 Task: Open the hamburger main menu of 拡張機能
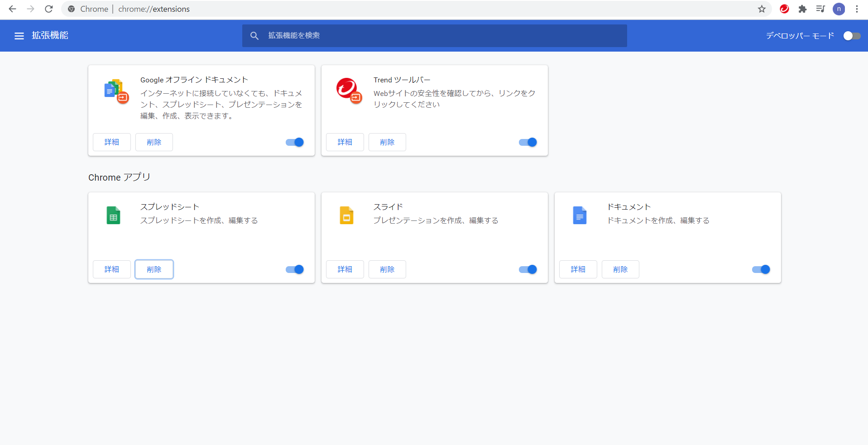coord(19,36)
